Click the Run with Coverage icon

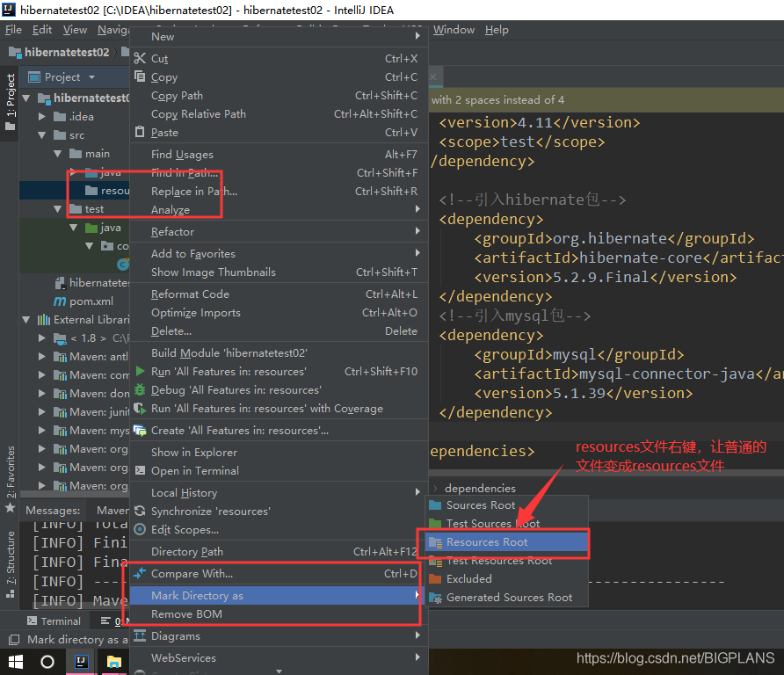[x=140, y=409]
